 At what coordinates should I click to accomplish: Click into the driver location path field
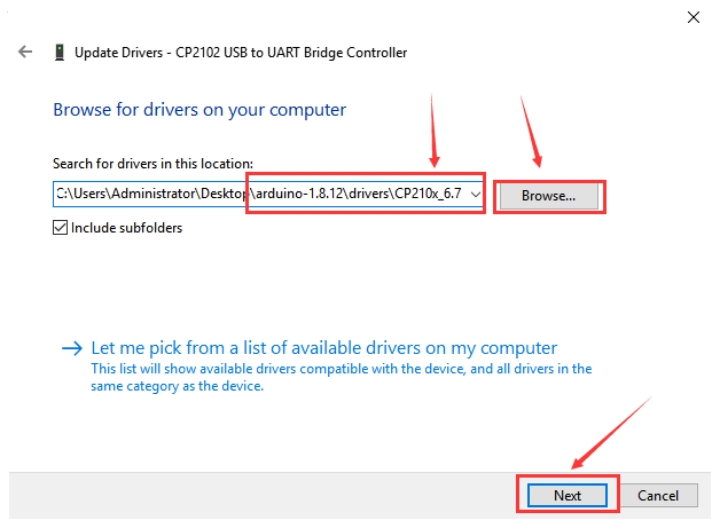tap(268, 194)
